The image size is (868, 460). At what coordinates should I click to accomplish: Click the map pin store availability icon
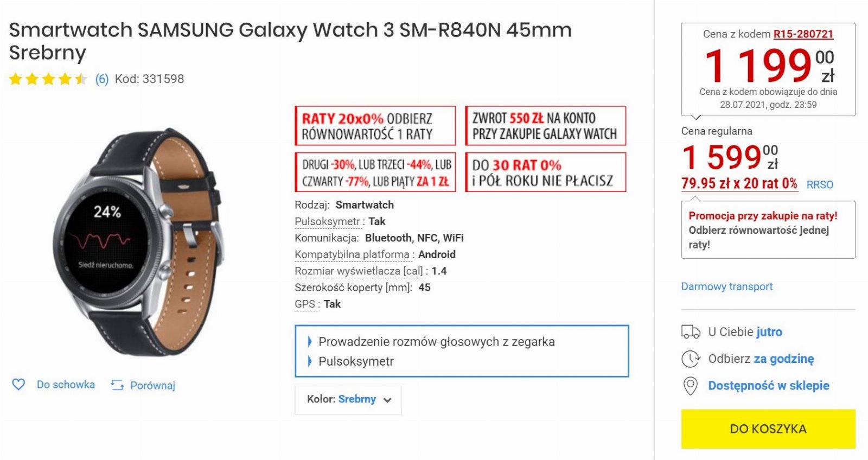[690, 386]
